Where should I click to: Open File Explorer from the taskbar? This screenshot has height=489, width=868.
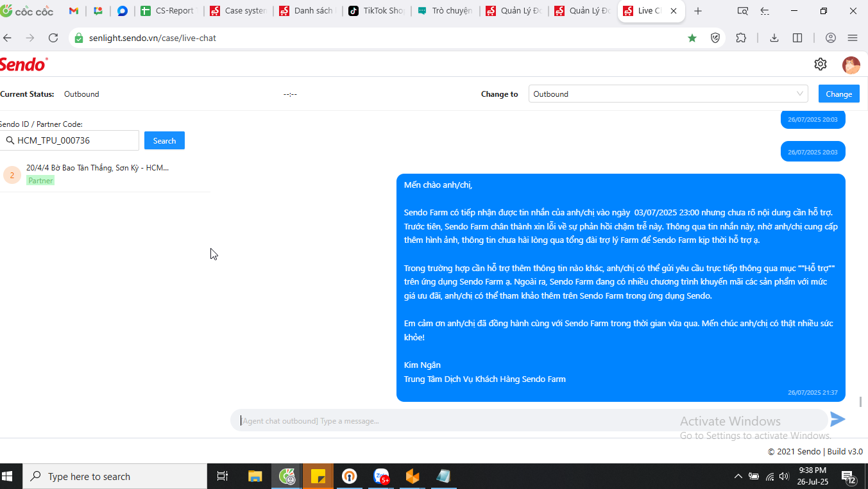click(255, 476)
